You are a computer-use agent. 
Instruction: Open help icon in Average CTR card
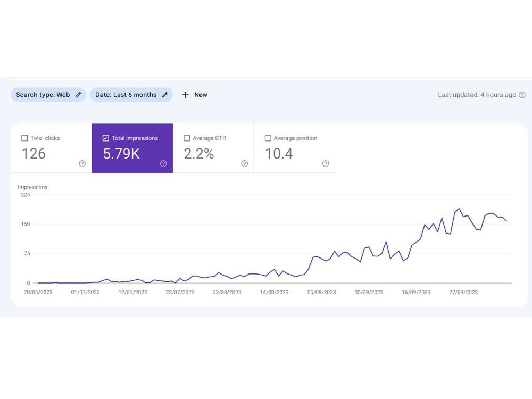coord(244,163)
